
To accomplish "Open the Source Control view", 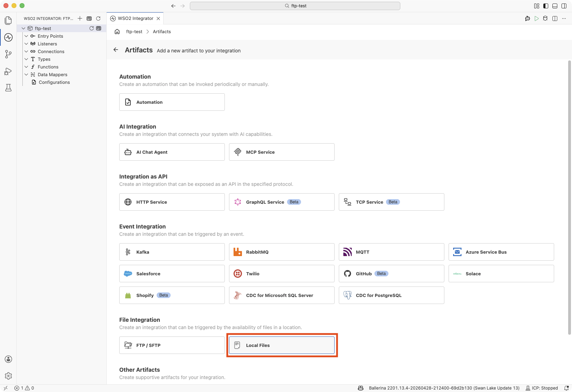I will (8, 54).
